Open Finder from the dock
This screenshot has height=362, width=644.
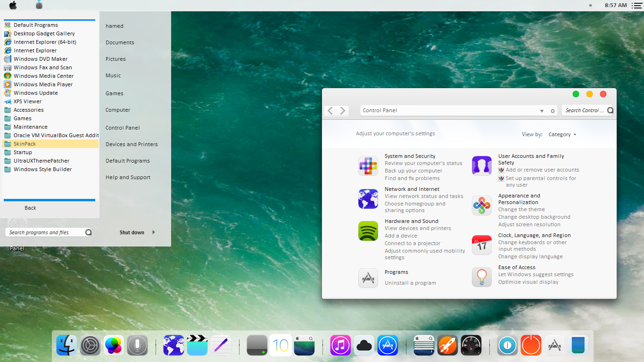pos(66,346)
